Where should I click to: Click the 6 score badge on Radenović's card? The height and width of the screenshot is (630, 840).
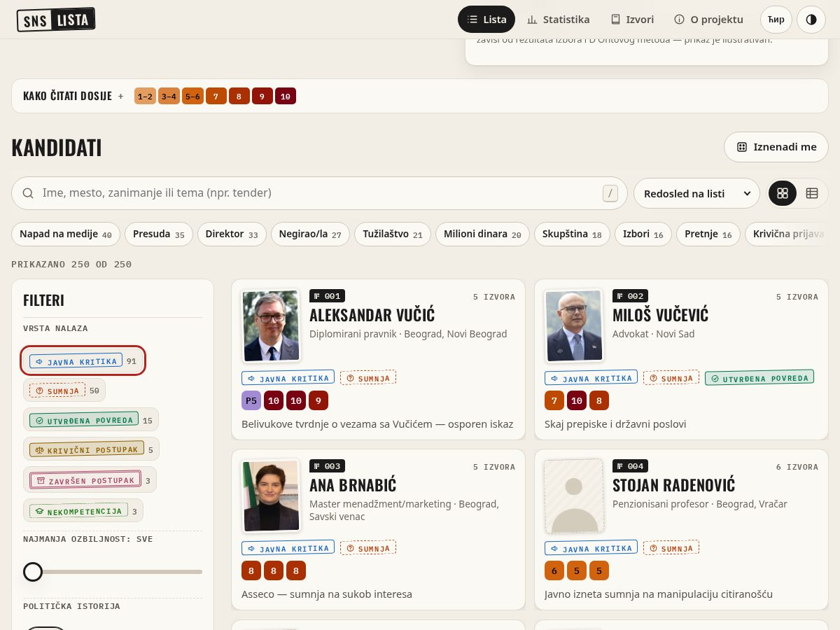[x=554, y=570]
